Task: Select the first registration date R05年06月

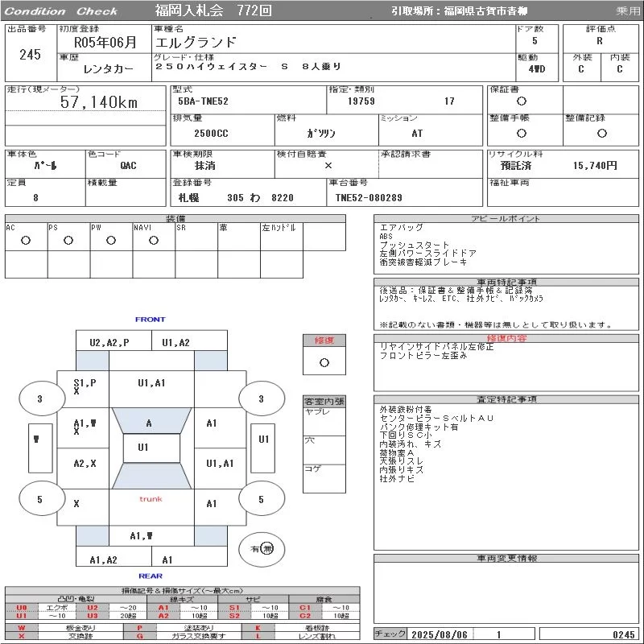Action: coord(105,42)
